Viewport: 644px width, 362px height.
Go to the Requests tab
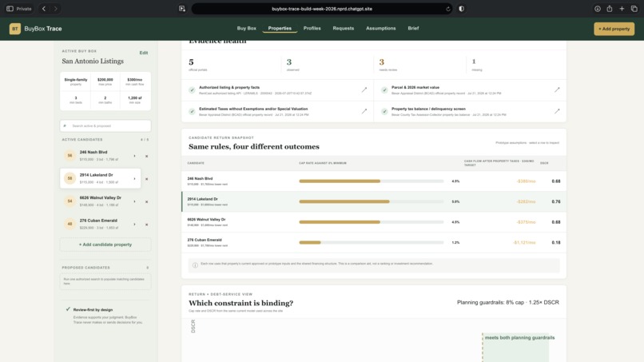point(344,28)
